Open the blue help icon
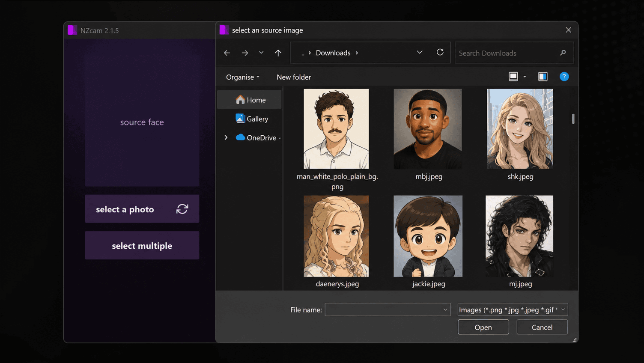The height and width of the screenshot is (363, 644). [x=564, y=77]
